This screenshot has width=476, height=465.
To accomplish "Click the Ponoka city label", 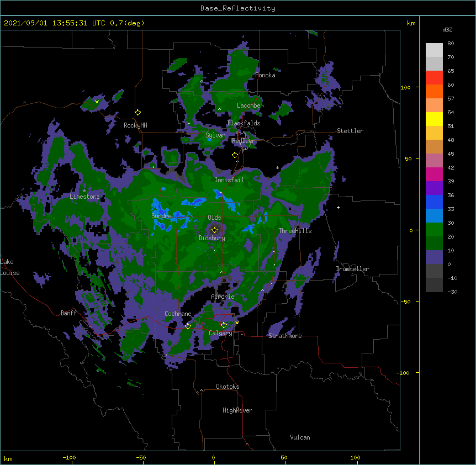I will click(x=265, y=75).
